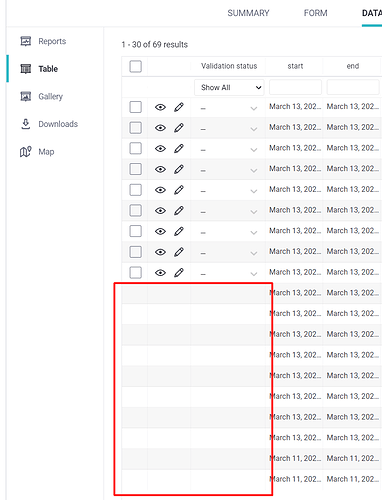This screenshot has width=382, height=500.
Task: Expand second row's validation status dropdown
Action: [254, 129]
